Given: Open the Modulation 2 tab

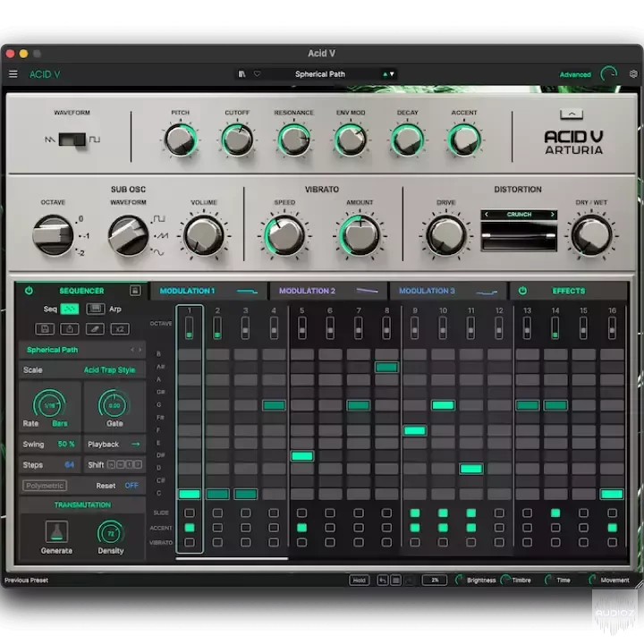Looking at the screenshot, I should pos(328,291).
